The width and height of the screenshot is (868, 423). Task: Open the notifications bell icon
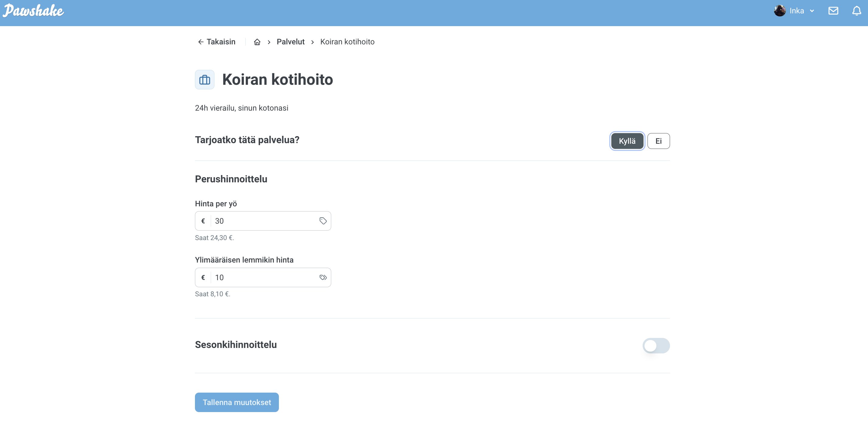click(856, 11)
